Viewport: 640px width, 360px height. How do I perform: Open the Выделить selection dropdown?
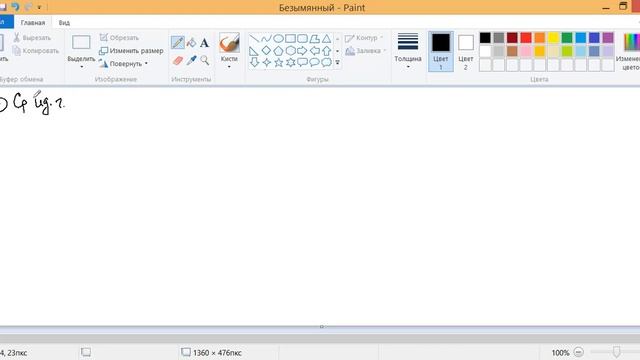tap(81, 67)
